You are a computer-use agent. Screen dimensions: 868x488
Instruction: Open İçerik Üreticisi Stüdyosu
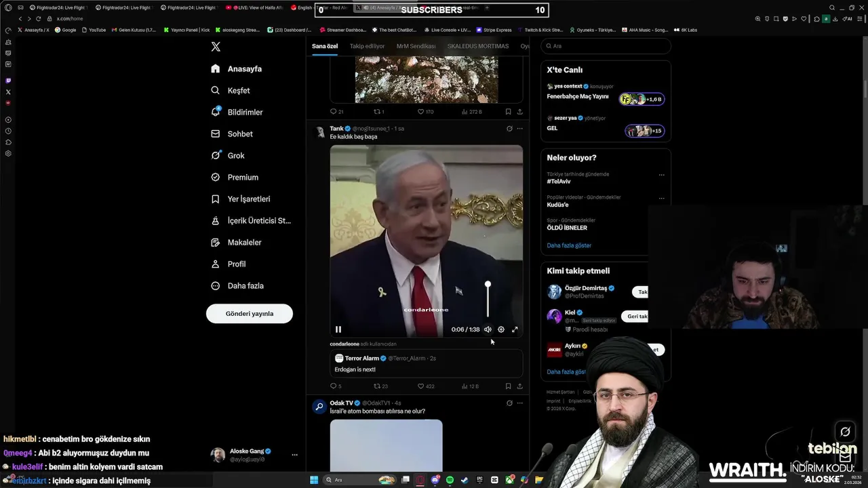(250, 220)
